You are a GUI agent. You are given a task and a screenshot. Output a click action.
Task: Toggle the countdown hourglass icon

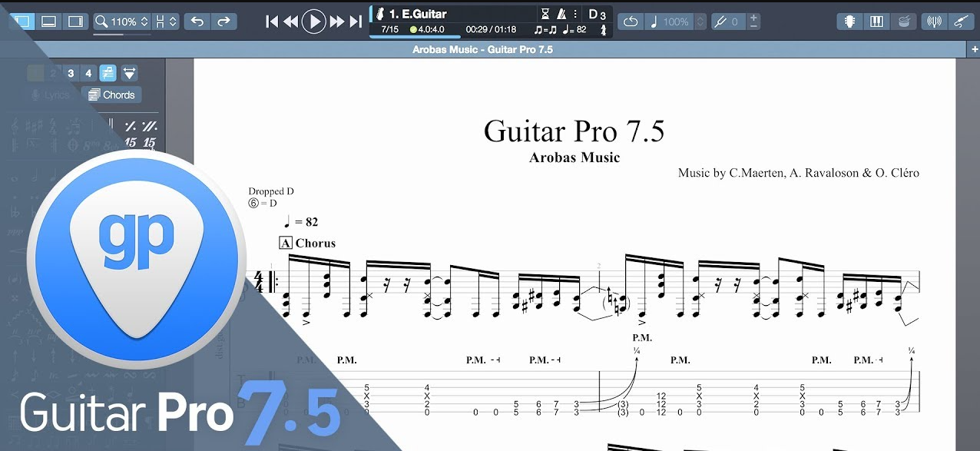point(545,14)
